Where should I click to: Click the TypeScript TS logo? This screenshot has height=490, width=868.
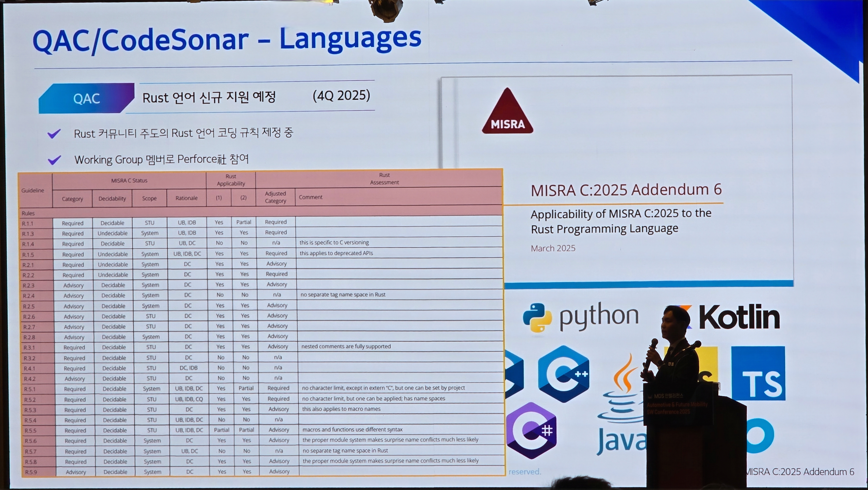[x=758, y=373]
